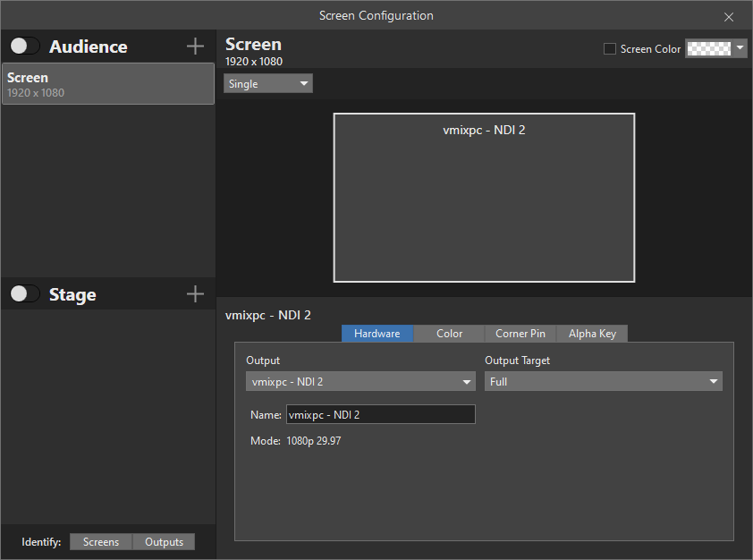Enable the Screen Color checkbox

[x=610, y=49]
